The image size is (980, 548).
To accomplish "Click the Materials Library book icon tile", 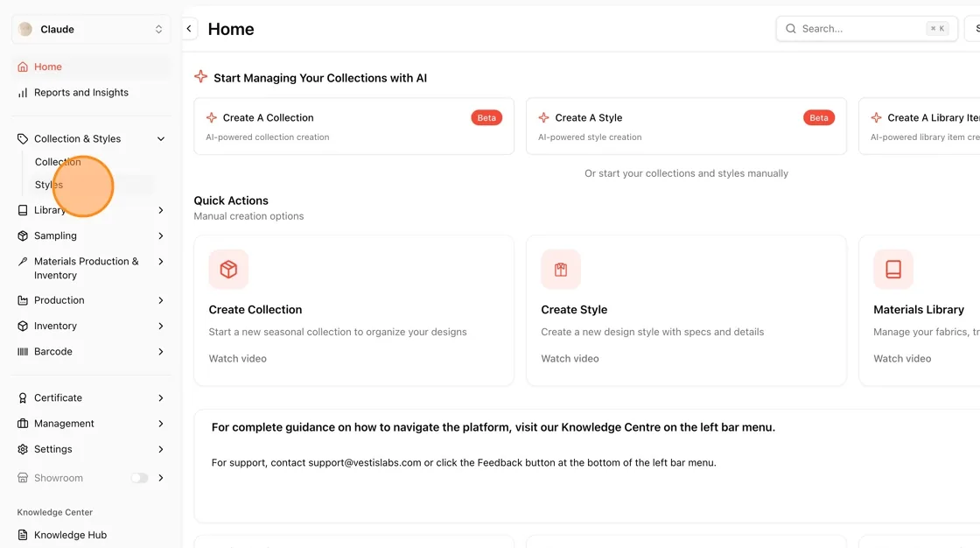I will (893, 269).
